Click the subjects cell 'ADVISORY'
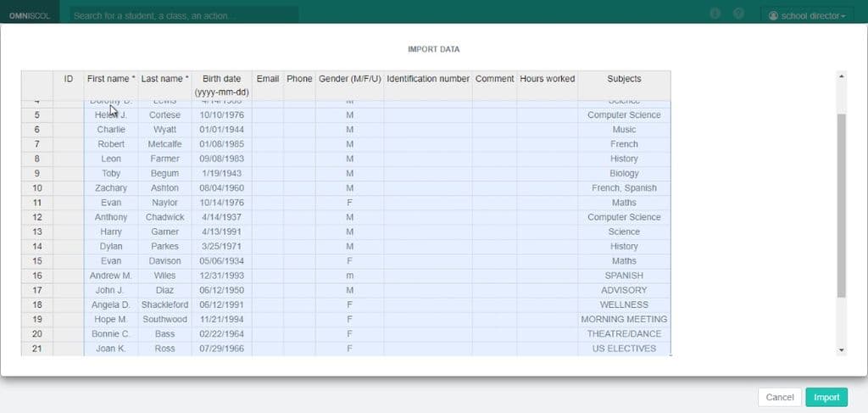The height and width of the screenshot is (413, 868). 624,290
